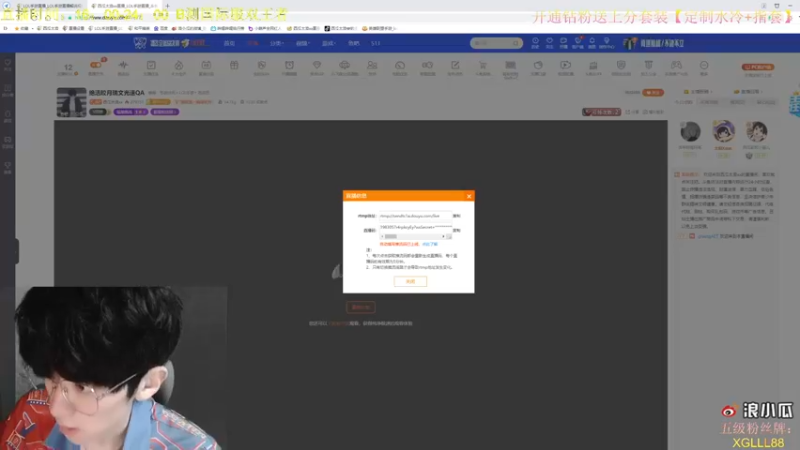
Task: Expand the Categories nav dropdown
Action: click(277, 43)
